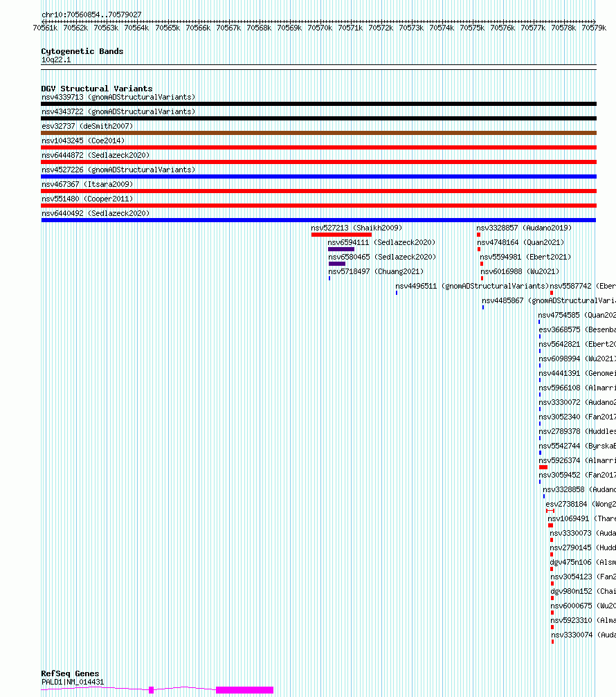Click the red nsv1043245 variant bar
Screen dimensions: 616x697
click(318, 147)
